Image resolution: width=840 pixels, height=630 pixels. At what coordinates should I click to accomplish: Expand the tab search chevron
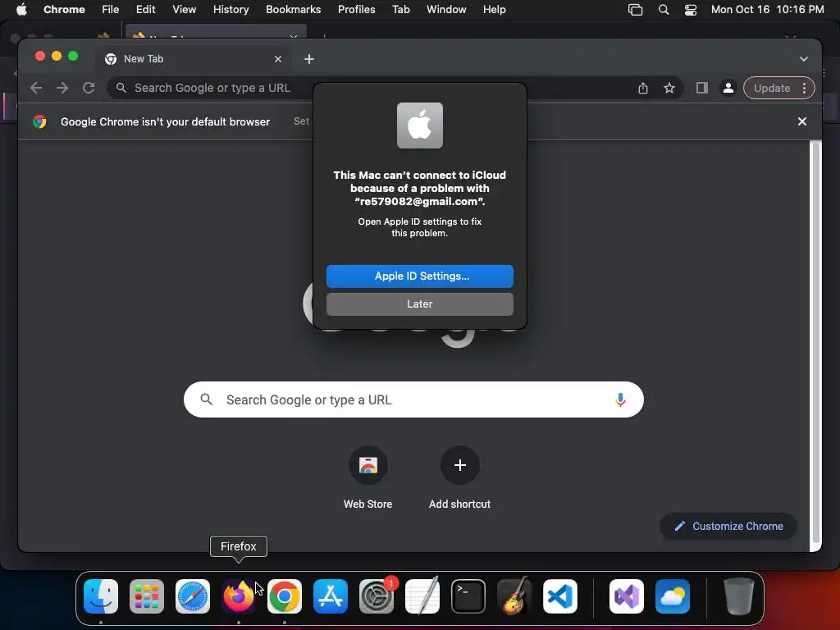pos(804,59)
